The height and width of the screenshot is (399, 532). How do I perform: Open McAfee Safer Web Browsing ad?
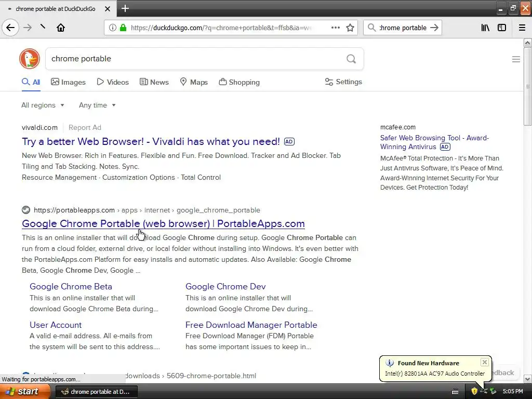(x=435, y=142)
